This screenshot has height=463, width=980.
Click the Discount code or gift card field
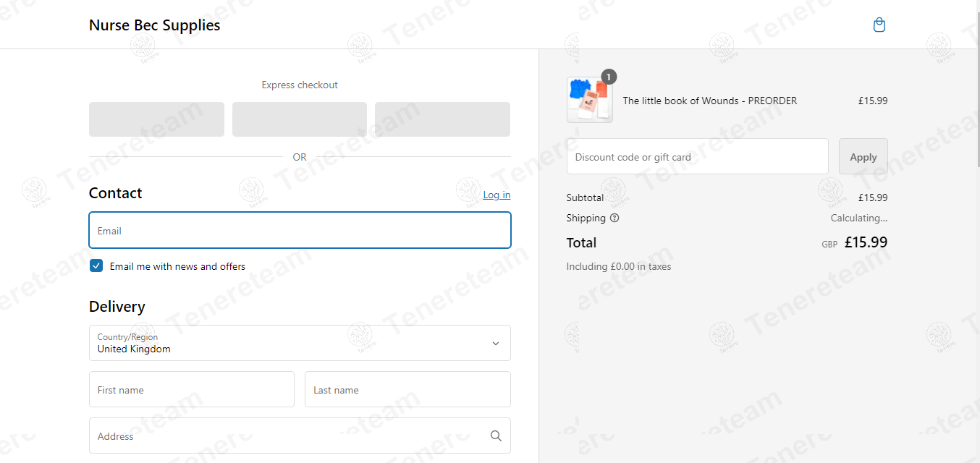698,156
